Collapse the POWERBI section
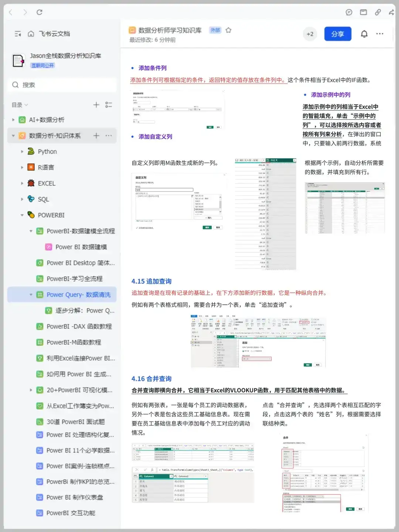The height and width of the screenshot is (532, 399). pos(22,215)
